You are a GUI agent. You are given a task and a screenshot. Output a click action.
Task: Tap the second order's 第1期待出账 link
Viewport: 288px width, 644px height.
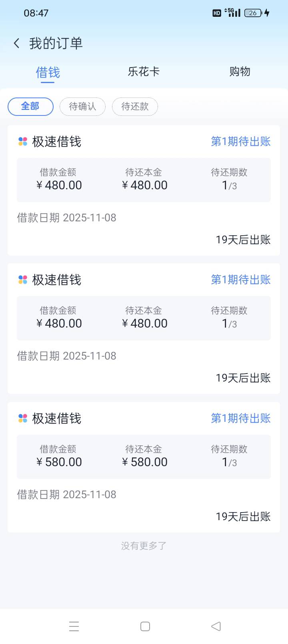pos(240,280)
